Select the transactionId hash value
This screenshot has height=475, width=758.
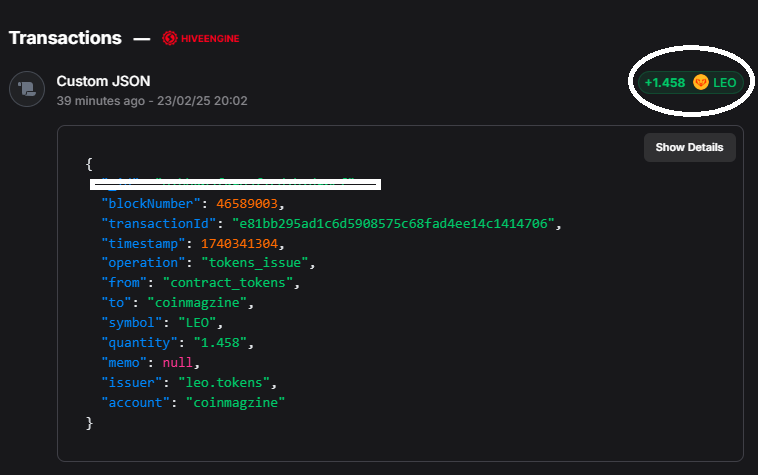click(393, 223)
